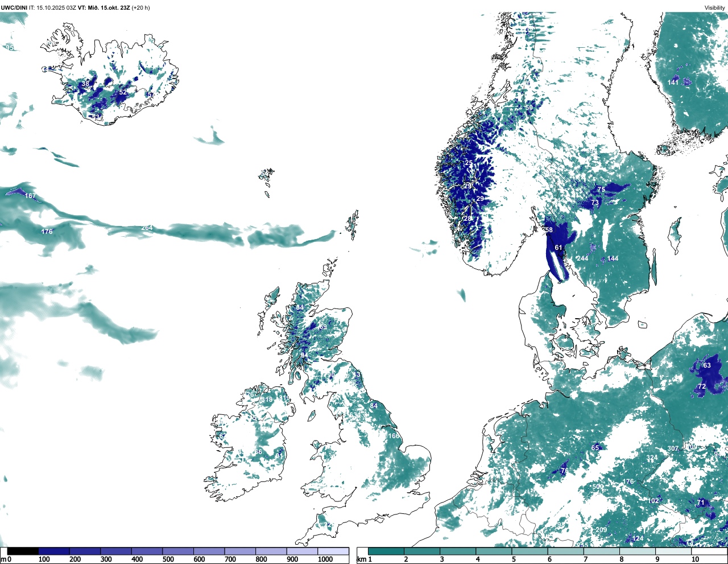
Task: Click the "58" value near the Oslofjord
Action: (549, 230)
